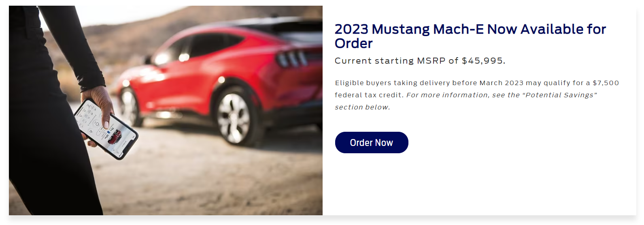Click the Mustang's rear wheel

pyautogui.click(x=237, y=116)
